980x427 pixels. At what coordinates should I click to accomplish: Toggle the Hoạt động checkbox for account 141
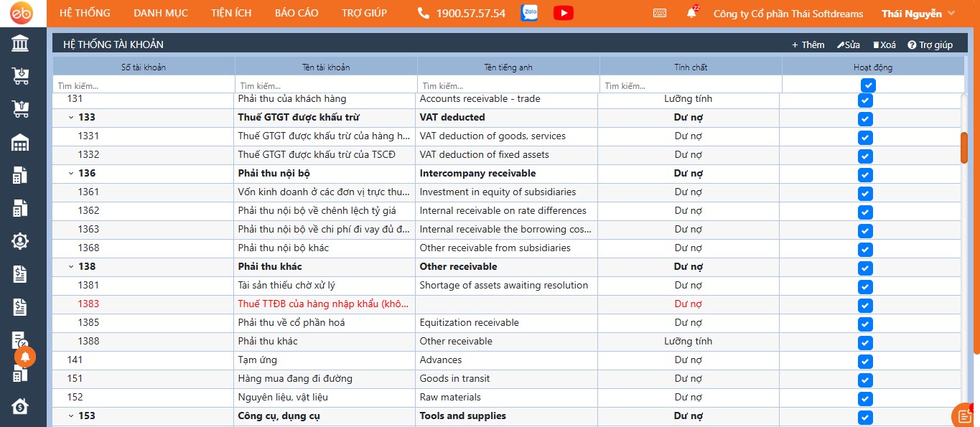point(865,361)
